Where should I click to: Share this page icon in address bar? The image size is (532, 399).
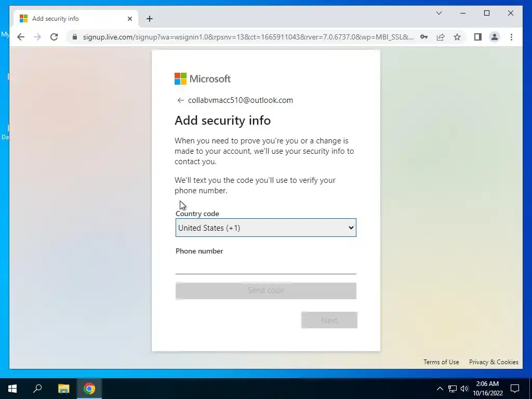[x=441, y=37]
